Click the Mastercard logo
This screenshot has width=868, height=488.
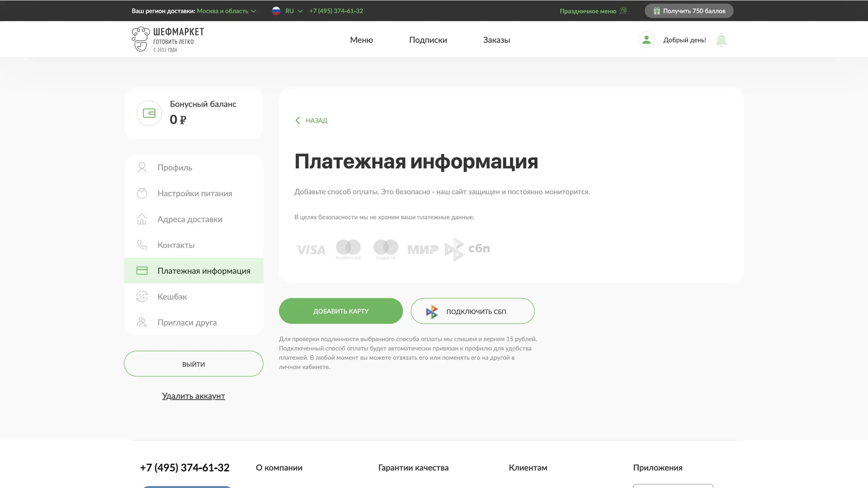(348, 249)
